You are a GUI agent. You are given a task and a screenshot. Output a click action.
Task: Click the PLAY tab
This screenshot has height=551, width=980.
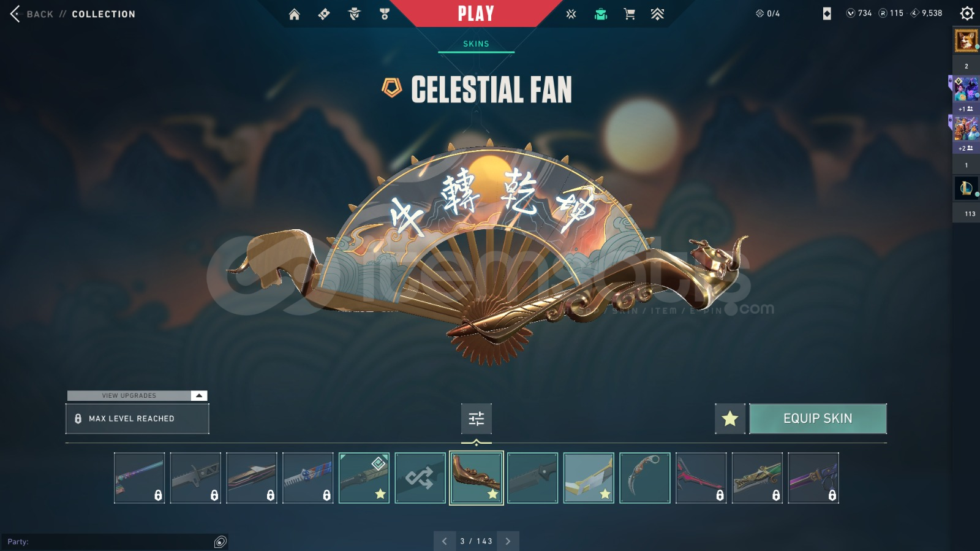[x=476, y=13]
